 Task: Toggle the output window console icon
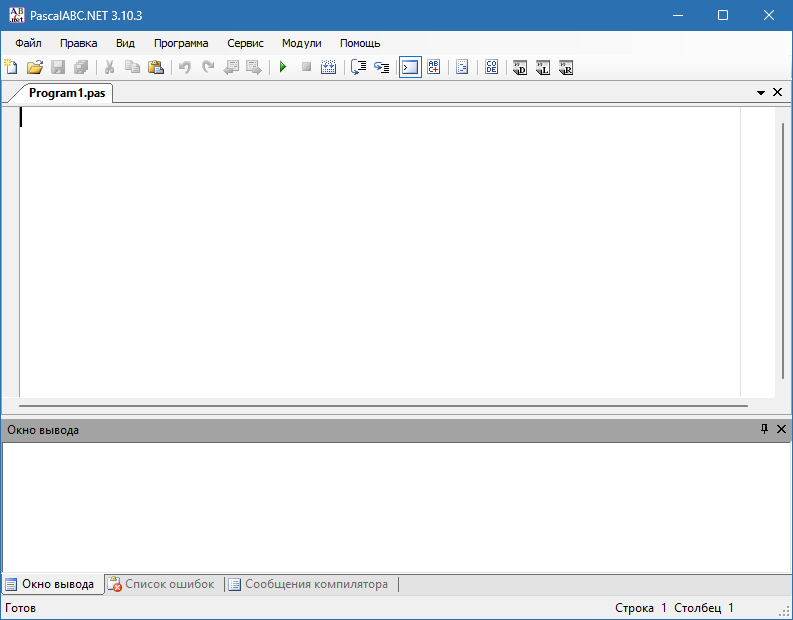point(410,67)
